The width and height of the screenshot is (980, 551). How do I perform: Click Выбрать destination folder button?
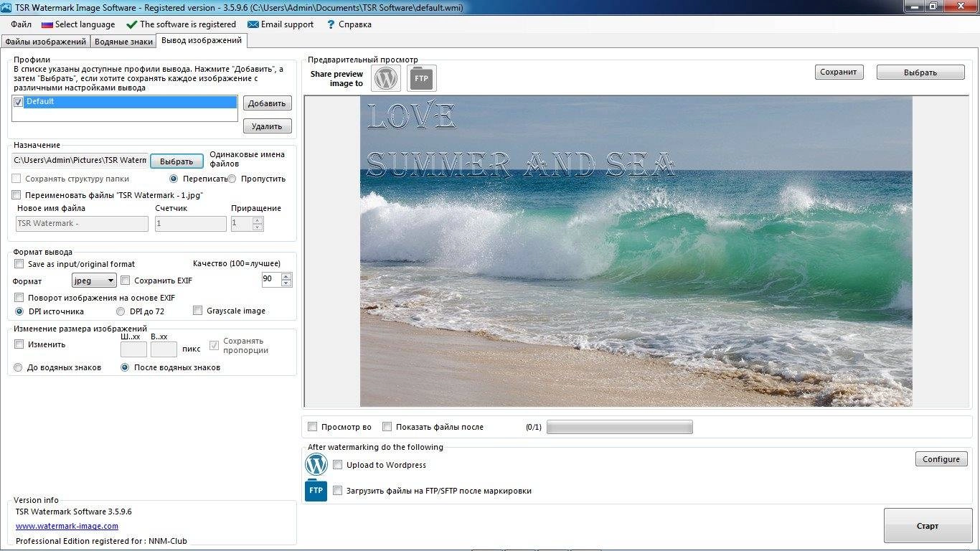tap(176, 161)
